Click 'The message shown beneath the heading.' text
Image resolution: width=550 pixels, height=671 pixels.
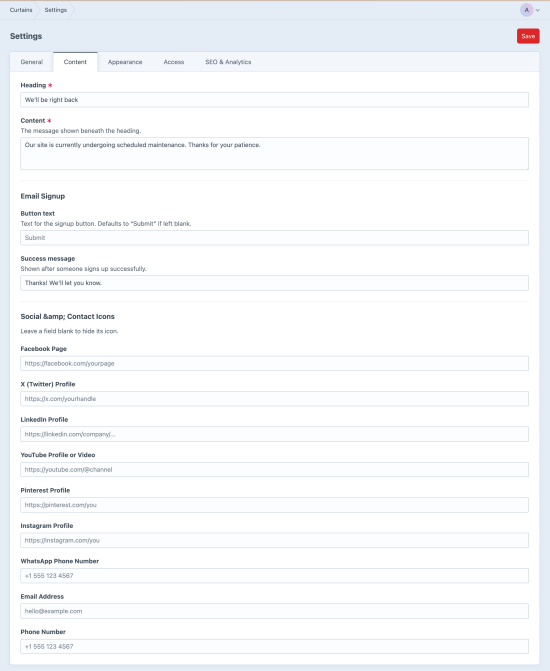coord(80,131)
